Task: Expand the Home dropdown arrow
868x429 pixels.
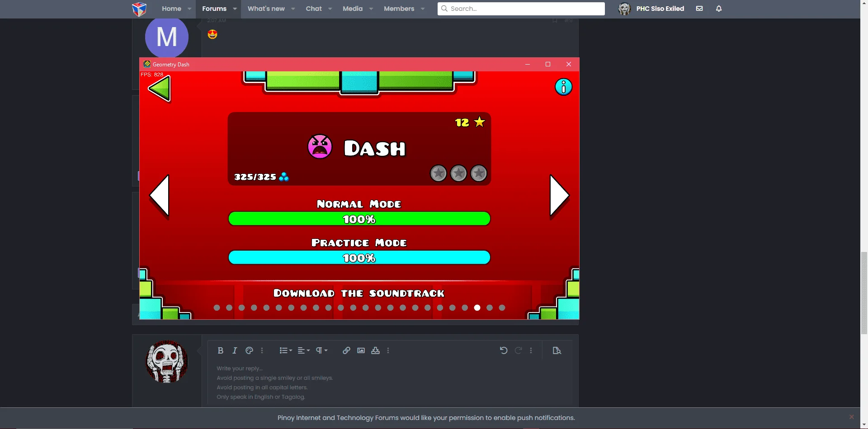Action: click(x=189, y=9)
